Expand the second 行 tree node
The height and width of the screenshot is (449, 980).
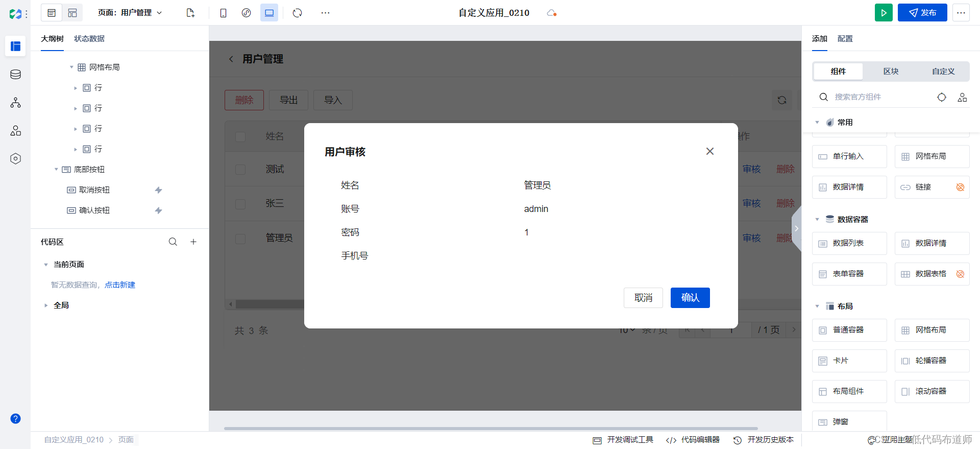(x=76, y=108)
